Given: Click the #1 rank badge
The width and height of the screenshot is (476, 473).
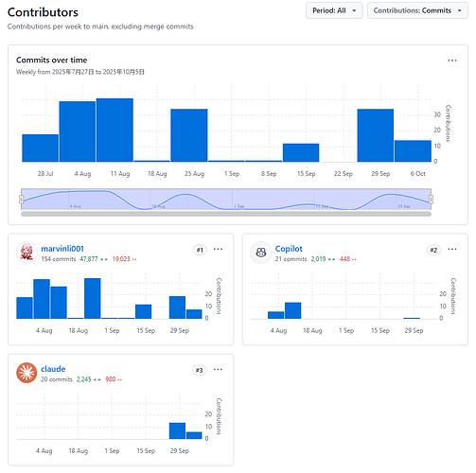Looking at the screenshot, I should pyautogui.click(x=200, y=250).
